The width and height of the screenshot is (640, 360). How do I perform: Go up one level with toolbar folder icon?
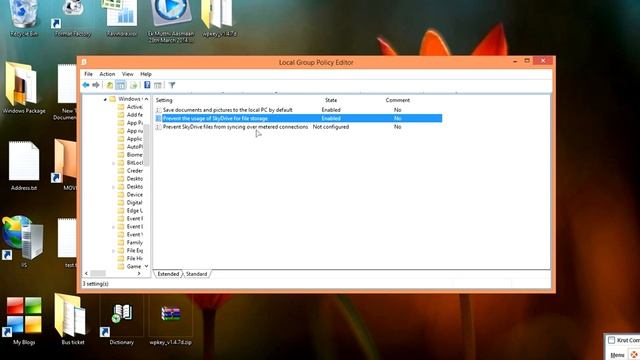[x=109, y=85]
